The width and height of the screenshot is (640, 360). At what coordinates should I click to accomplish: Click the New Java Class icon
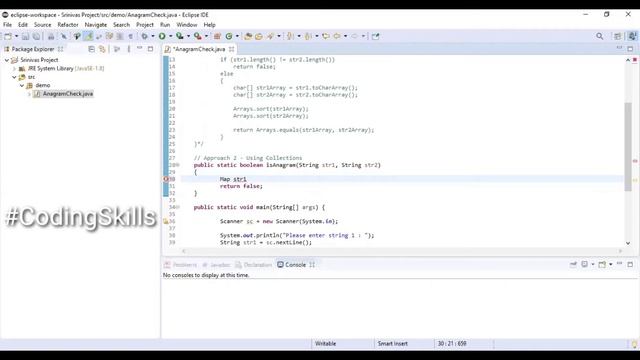coord(229,36)
